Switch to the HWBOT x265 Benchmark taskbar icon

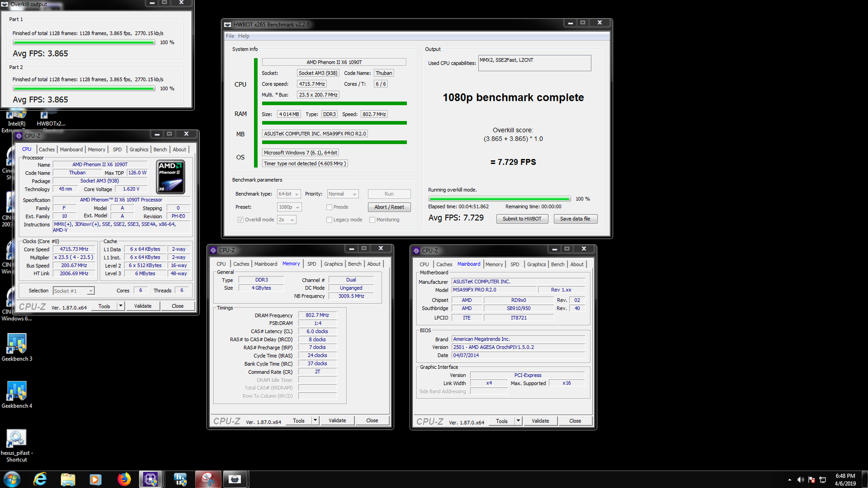pyautogui.click(x=235, y=479)
